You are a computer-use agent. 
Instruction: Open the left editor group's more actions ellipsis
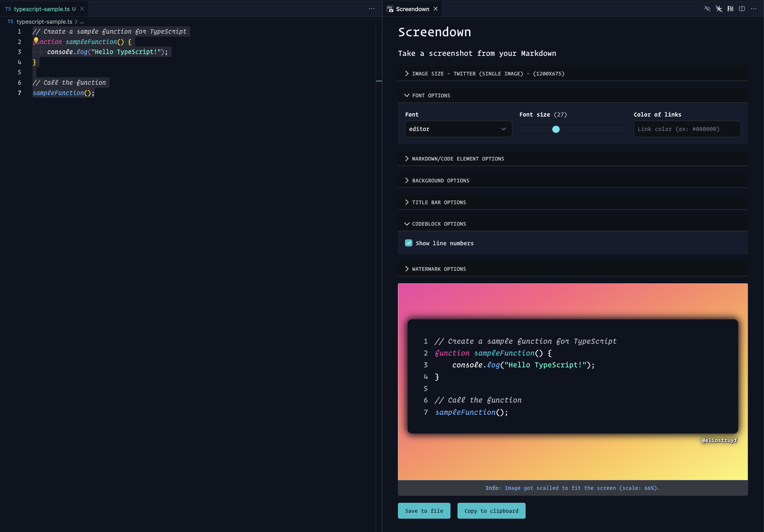(x=372, y=9)
